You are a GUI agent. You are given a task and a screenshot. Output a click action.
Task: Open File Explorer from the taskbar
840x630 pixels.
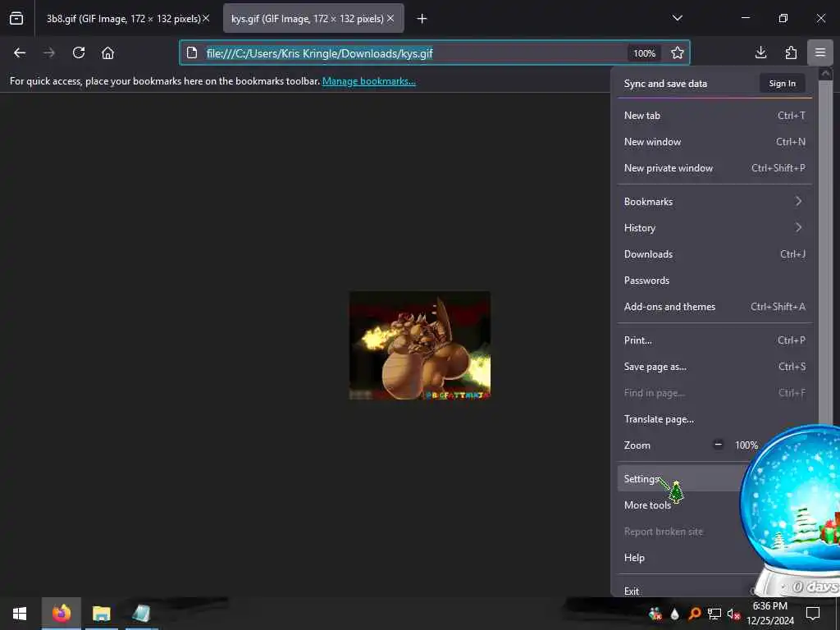tap(101, 614)
